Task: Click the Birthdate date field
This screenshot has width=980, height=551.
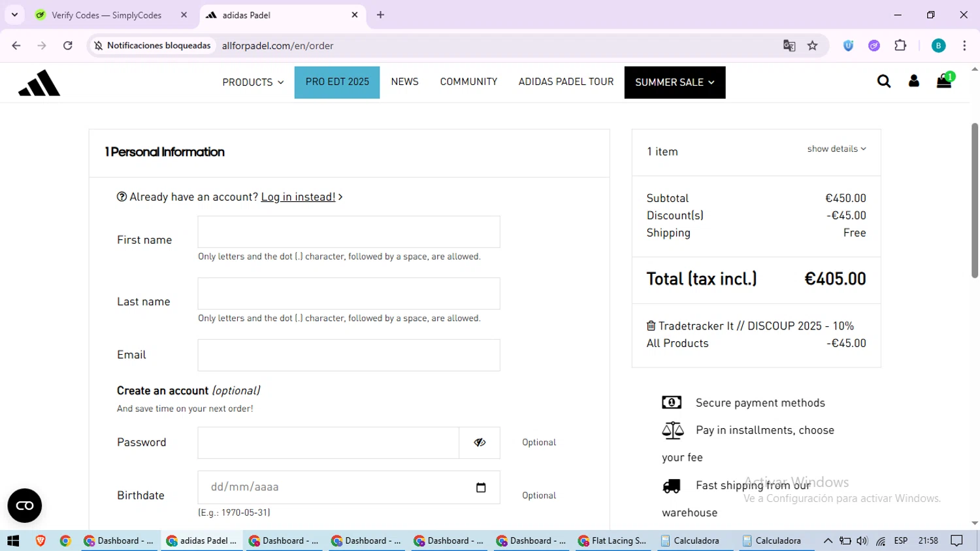Action: (x=349, y=488)
